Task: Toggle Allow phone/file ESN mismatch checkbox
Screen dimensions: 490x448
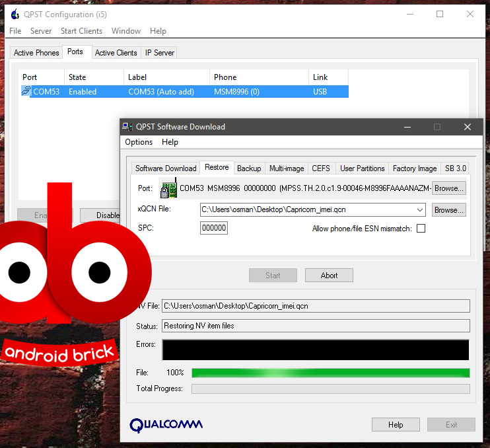Action: pos(421,229)
